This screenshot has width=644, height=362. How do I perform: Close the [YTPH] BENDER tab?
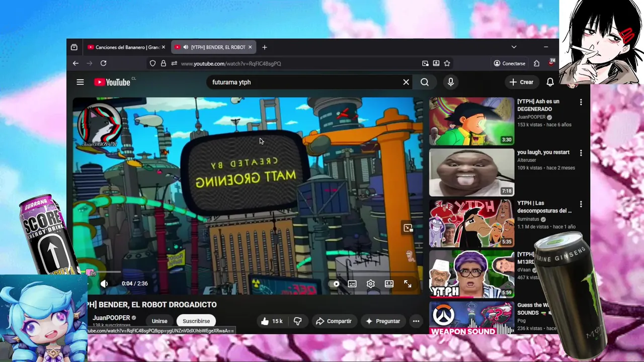(250, 47)
